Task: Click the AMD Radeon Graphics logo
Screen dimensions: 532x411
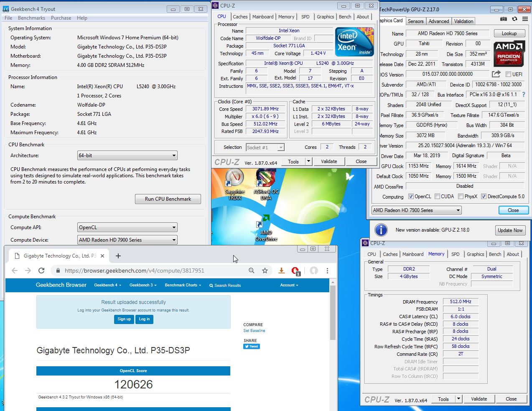Action: point(509,54)
